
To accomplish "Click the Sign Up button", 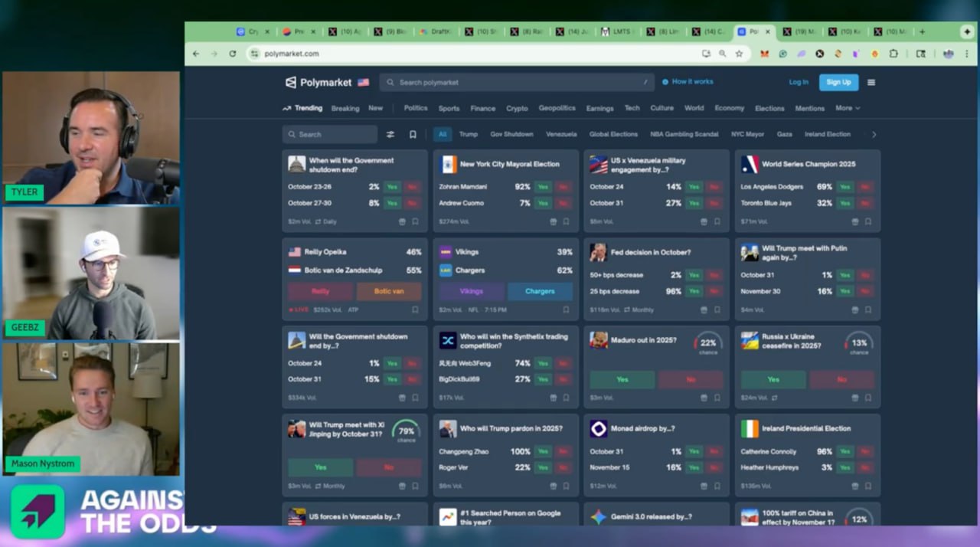I will pos(838,82).
